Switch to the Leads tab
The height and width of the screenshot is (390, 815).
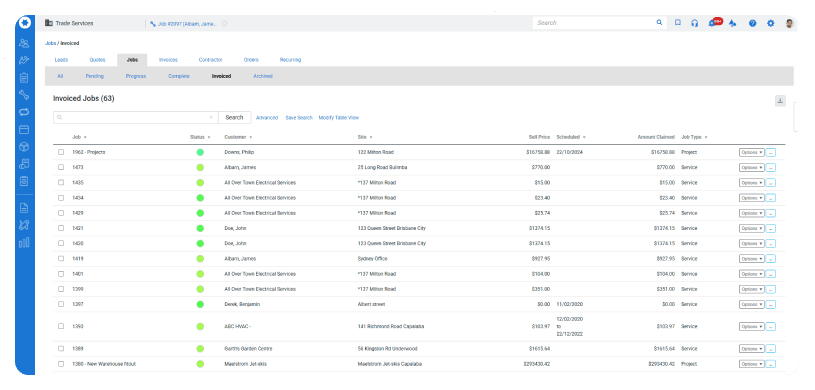click(61, 60)
